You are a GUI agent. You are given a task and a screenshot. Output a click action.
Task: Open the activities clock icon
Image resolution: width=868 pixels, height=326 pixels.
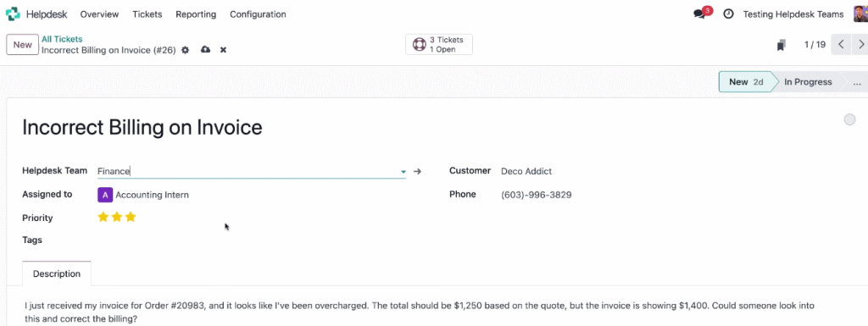pyautogui.click(x=728, y=14)
